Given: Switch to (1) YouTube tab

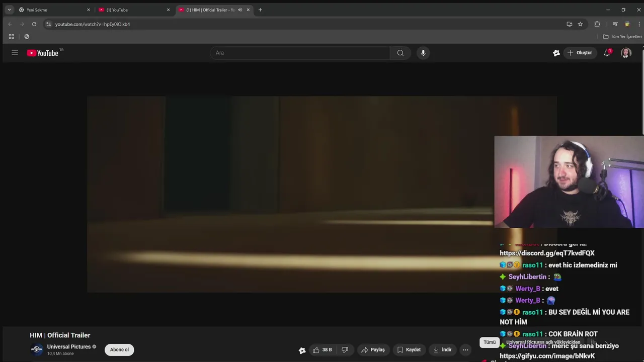Looking at the screenshot, I should point(134,10).
